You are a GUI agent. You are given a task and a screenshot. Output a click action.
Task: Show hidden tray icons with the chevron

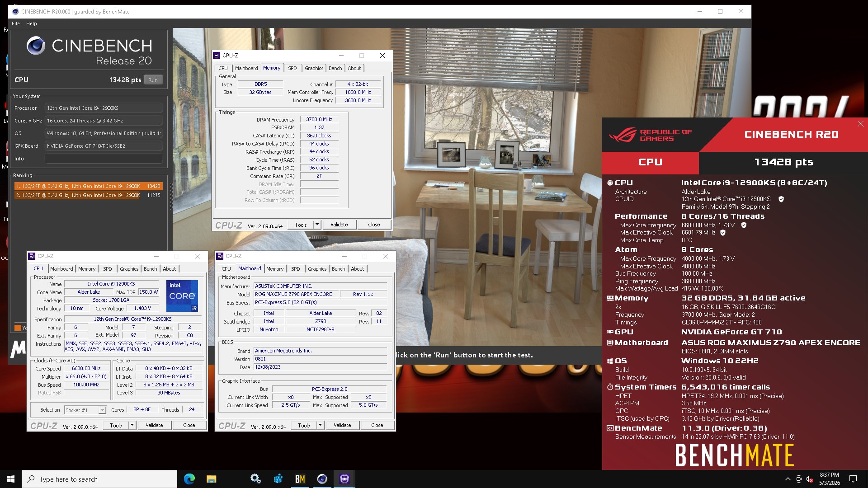coord(788,479)
